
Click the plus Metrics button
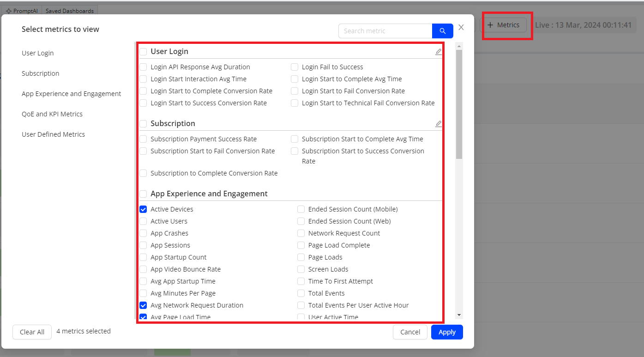504,25
